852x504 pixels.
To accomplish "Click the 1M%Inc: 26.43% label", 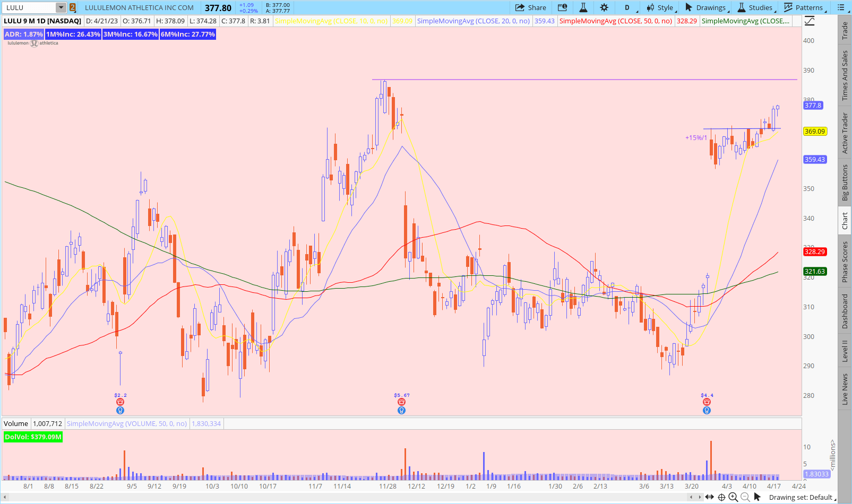I will pos(73,34).
